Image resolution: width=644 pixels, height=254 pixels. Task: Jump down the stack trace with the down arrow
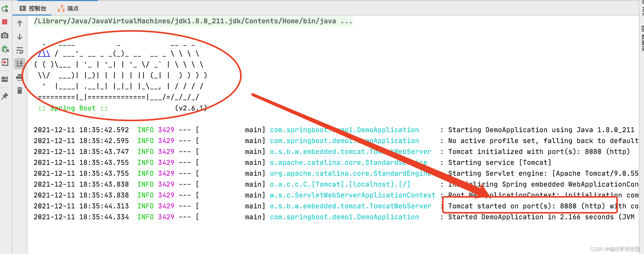click(x=20, y=37)
